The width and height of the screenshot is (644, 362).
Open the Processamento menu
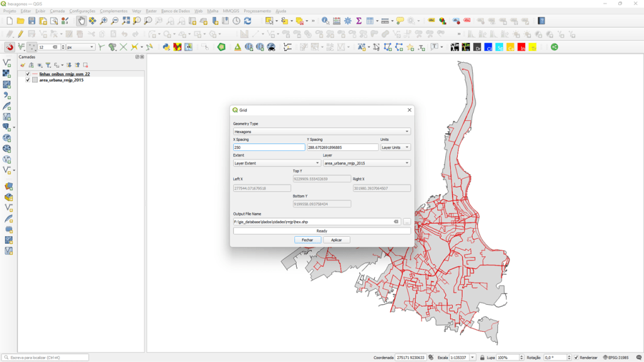pos(257,11)
